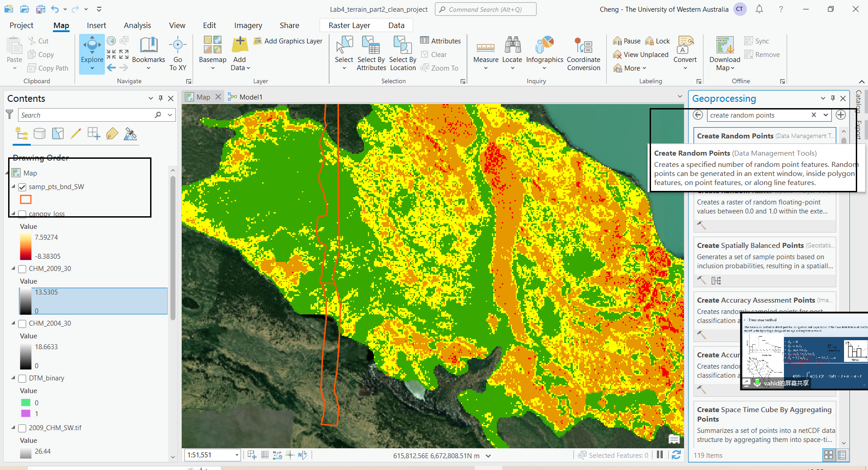This screenshot has width=868, height=470.
Task: Open the Bookmarks menu icon
Action: [x=149, y=45]
